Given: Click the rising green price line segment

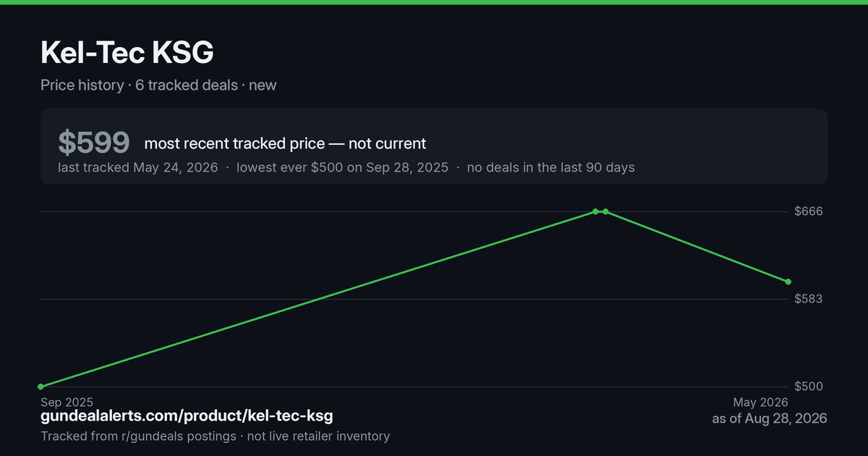Looking at the screenshot, I should pyautogui.click(x=318, y=299).
